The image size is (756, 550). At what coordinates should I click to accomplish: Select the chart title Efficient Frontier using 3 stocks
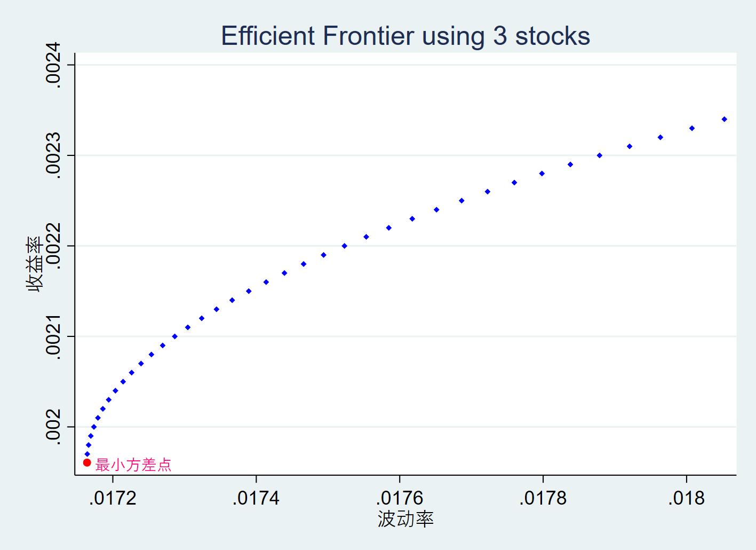pyautogui.click(x=405, y=36)
